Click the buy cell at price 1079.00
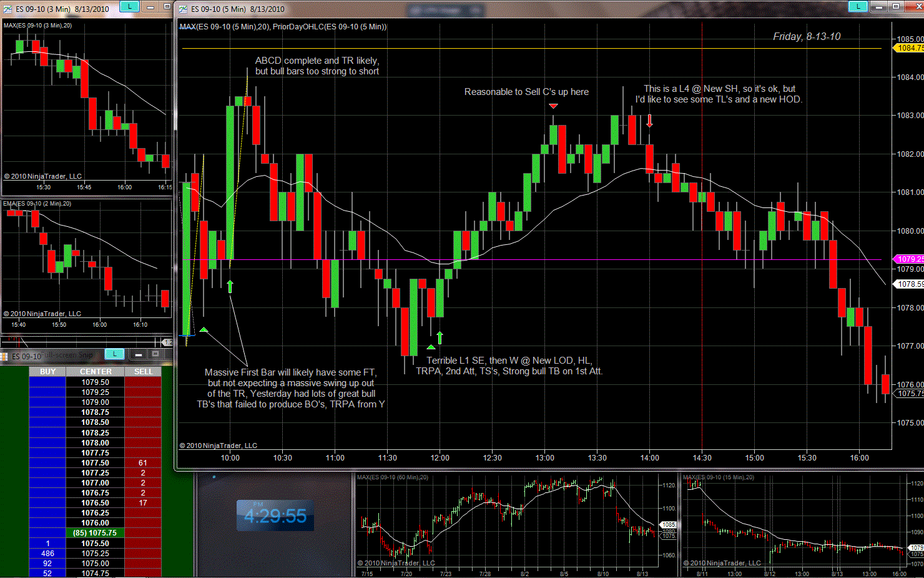This screenshot has width=924, height=578. pyautogui.click(x=47, y=402)
